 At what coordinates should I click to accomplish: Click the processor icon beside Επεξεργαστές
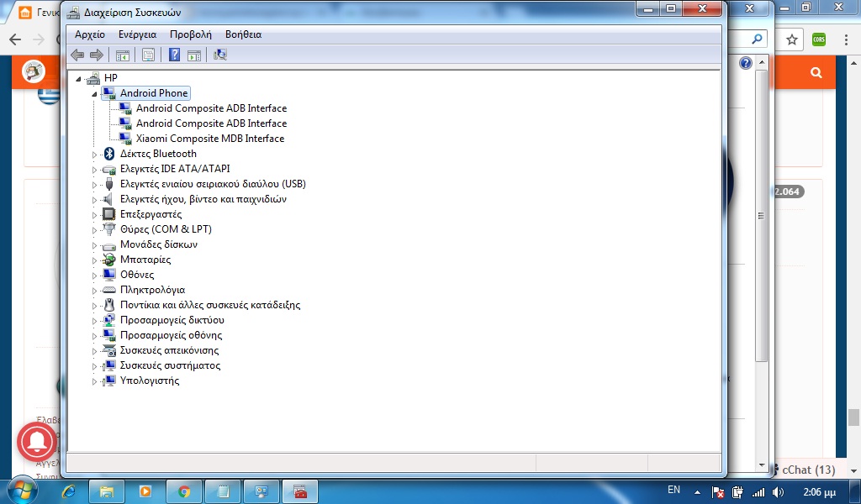point(108,214)
